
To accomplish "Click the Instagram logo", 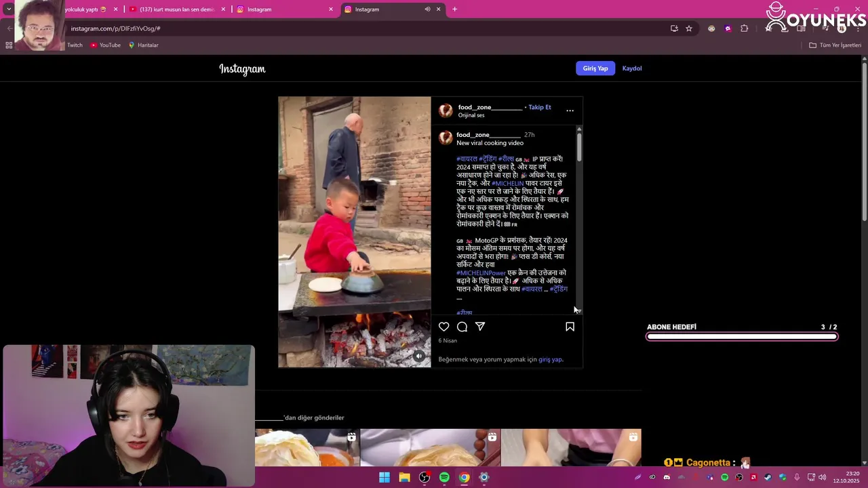I will point(242,68).
